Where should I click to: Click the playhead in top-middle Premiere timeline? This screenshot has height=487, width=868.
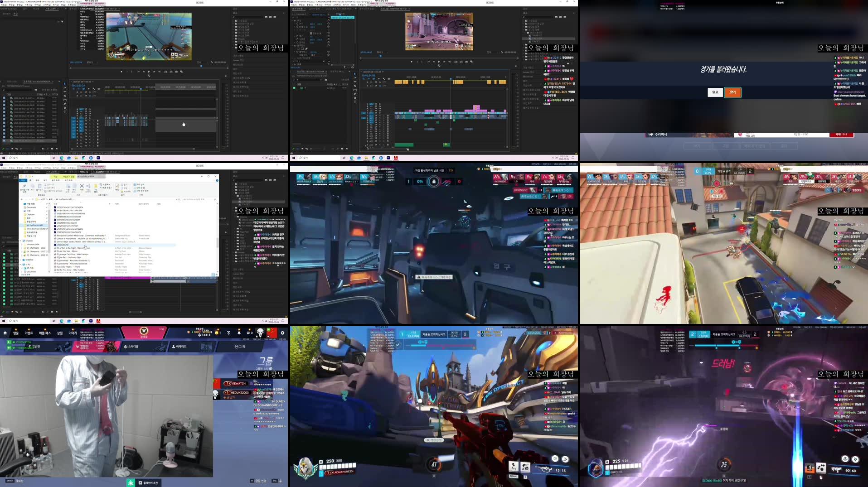point(451,79)
